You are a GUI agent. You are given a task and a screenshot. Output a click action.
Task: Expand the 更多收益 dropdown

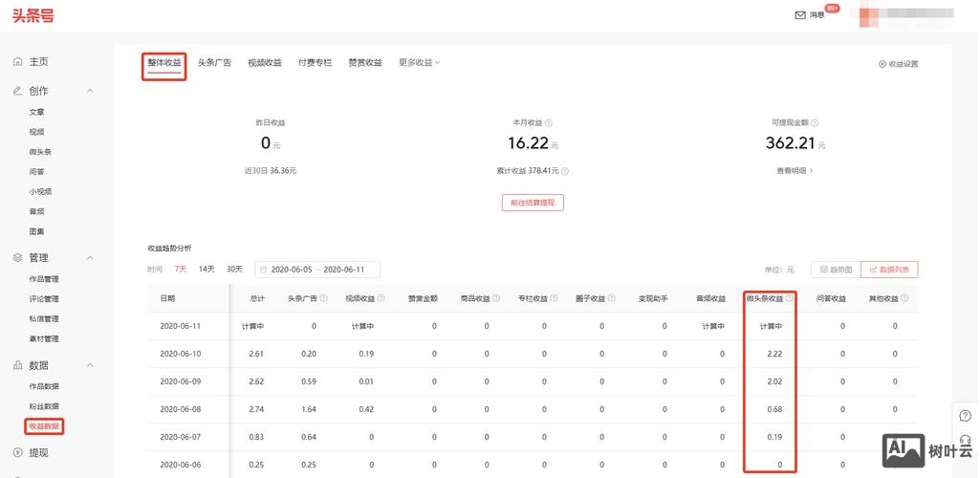point(420,63)
